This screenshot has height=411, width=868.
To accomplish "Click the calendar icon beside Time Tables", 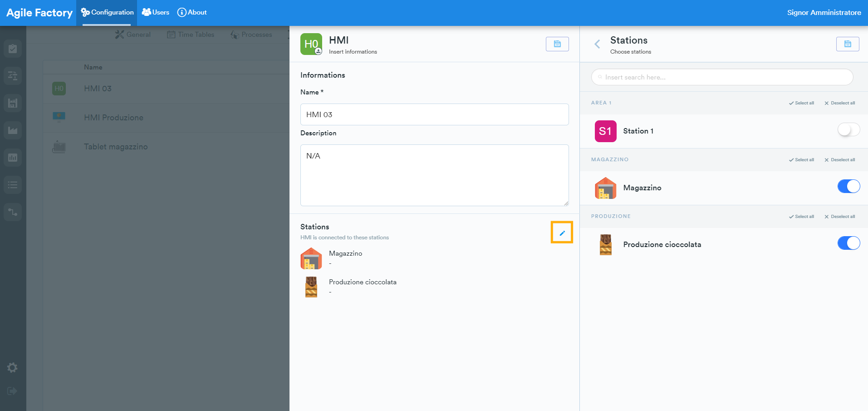I will 171,35.
